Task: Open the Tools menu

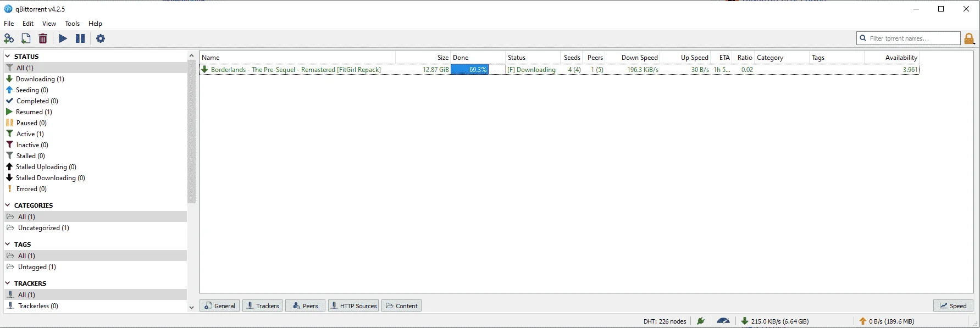Action: pos(73,24)
